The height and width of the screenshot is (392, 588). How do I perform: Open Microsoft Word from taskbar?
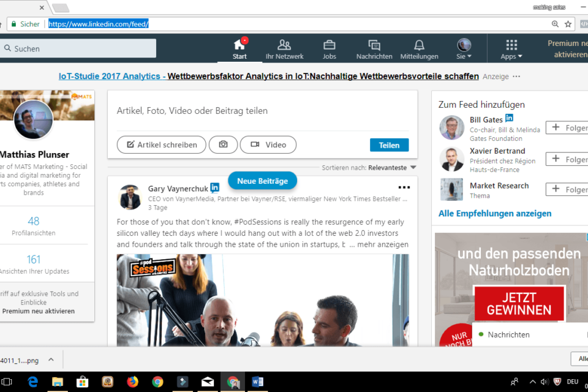[x=257, y=382]
